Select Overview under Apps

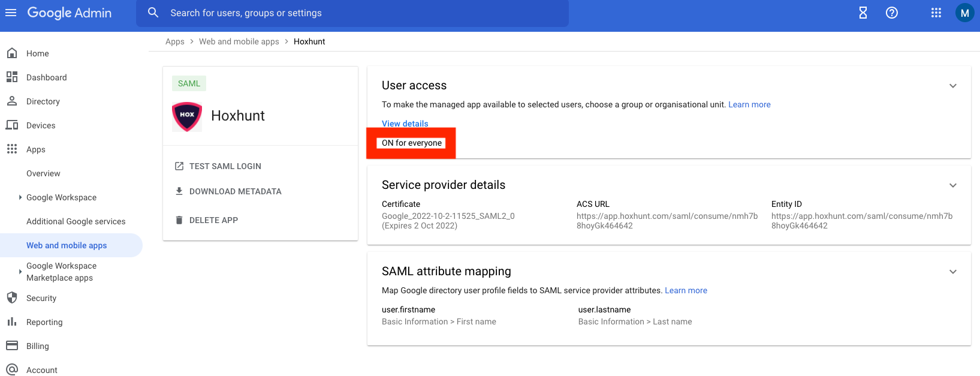(43, 173)
